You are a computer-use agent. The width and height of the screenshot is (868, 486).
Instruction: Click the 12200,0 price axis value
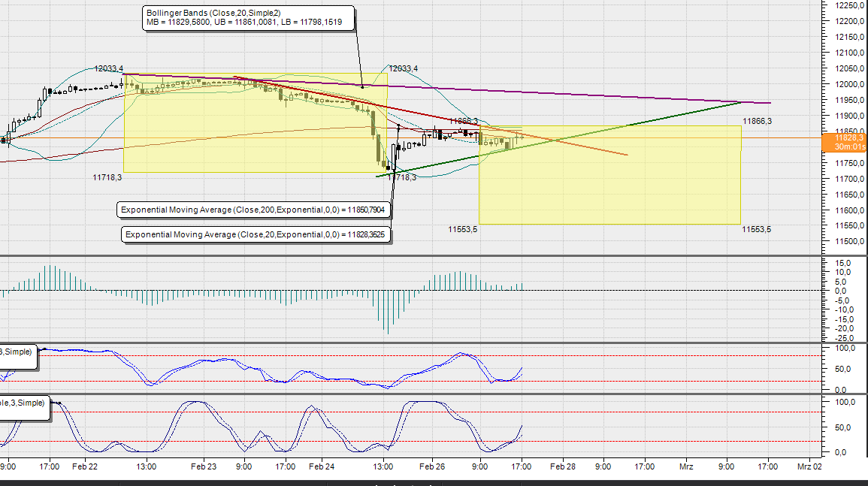point(850,21)
